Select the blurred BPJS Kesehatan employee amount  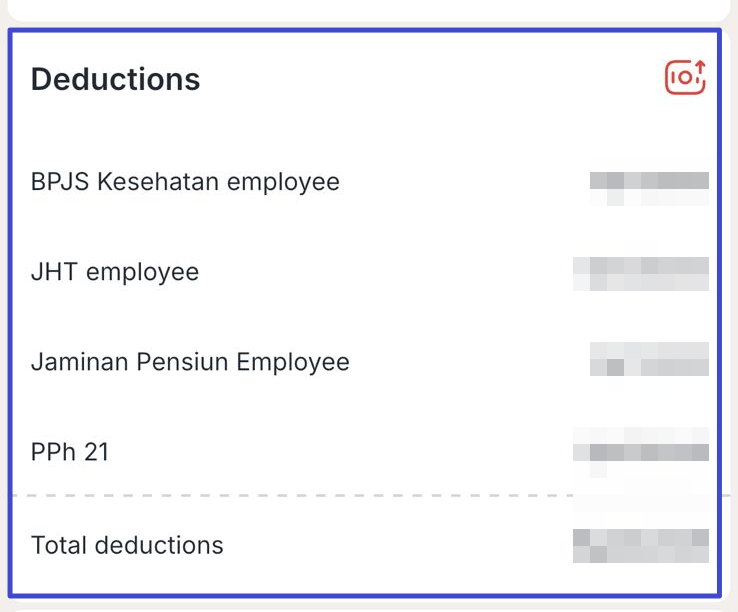(650, 188)
